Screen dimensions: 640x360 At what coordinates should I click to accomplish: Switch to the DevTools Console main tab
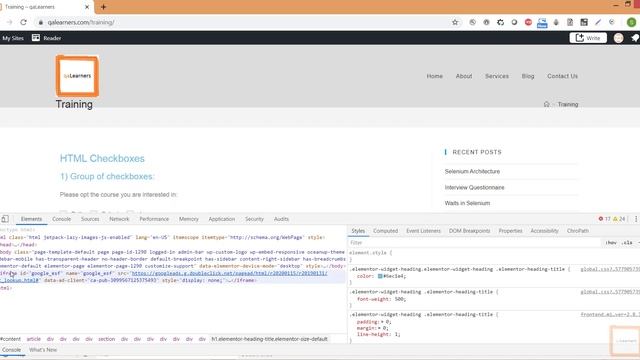pos(62,219)
